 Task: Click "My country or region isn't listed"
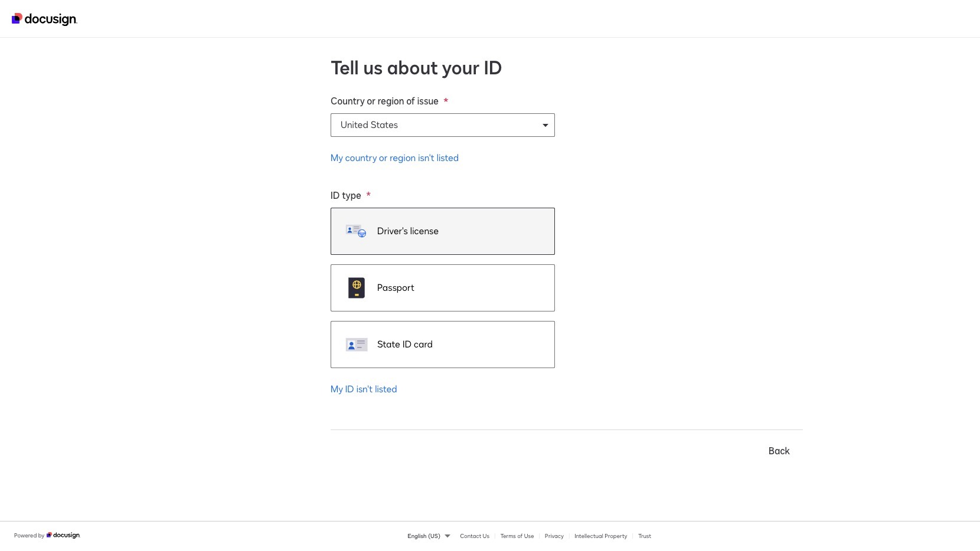394,158
